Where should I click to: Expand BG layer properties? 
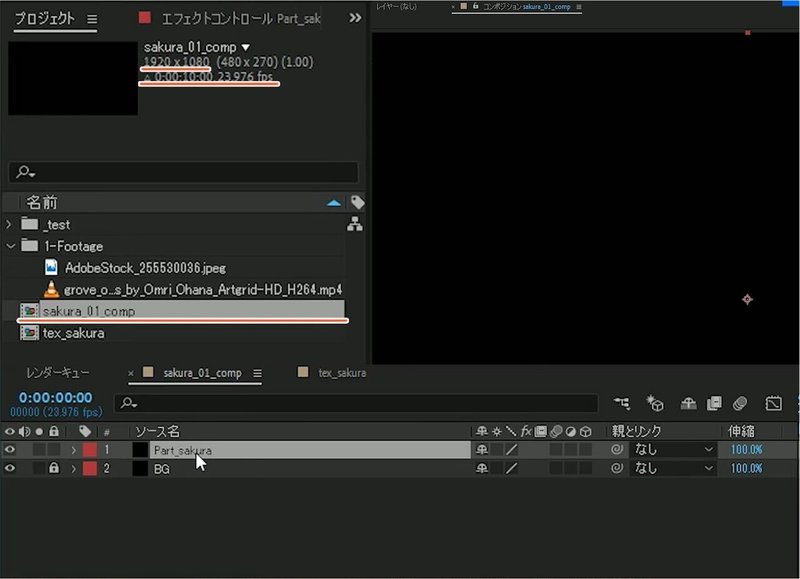[x=73, y=468]
